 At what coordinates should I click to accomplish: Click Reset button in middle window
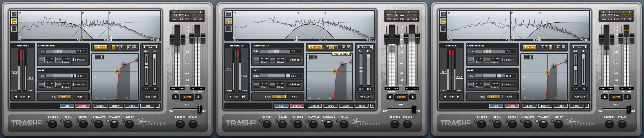[x=361, y=106]
